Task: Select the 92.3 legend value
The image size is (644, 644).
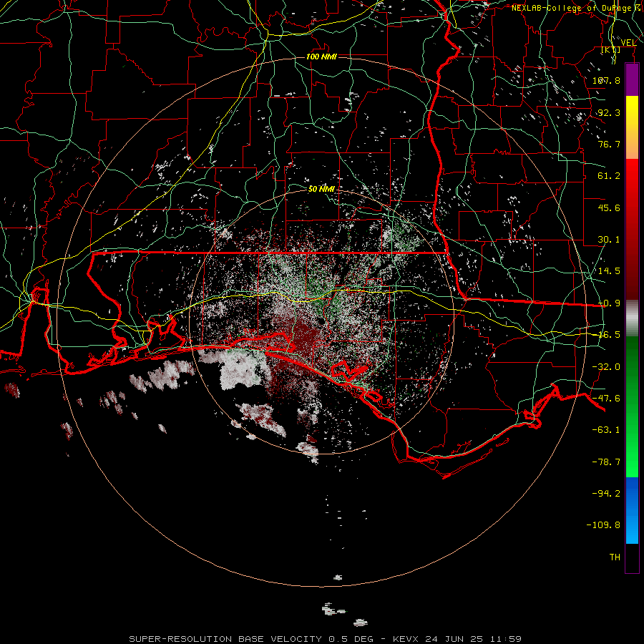Action: pyautogui.click(x=609, y=112)
